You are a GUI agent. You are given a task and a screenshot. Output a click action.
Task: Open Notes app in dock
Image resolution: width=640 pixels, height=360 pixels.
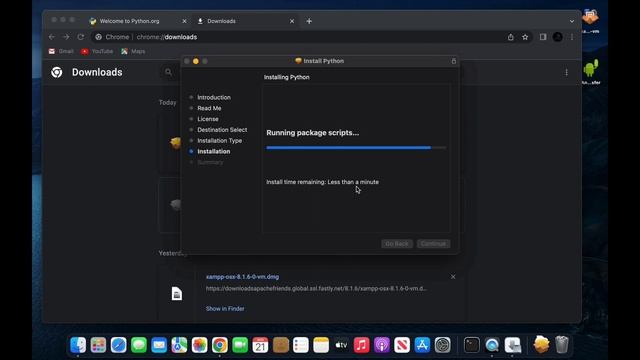(321, 345)
